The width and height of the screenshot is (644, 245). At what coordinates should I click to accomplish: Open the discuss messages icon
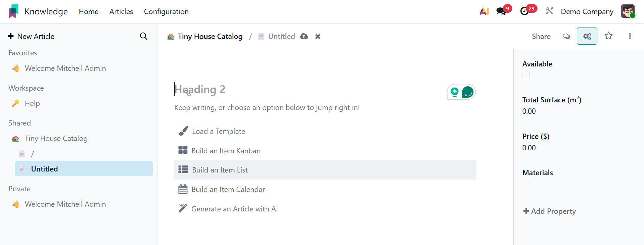501,11
